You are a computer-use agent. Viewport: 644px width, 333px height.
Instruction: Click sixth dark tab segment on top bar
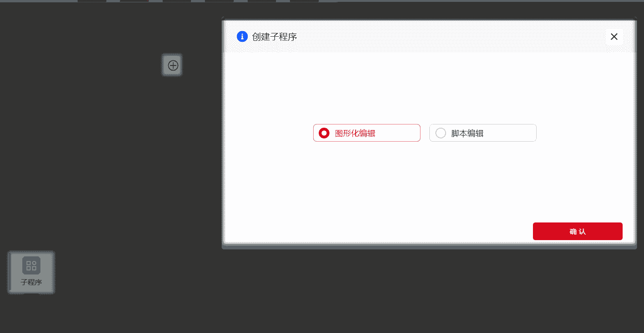(304, 1)
